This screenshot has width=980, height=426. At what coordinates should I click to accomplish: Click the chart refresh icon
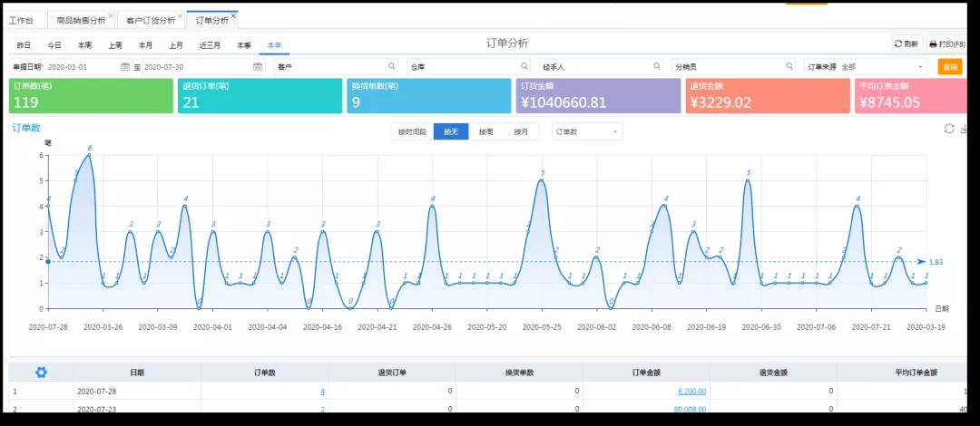(949, 129)
